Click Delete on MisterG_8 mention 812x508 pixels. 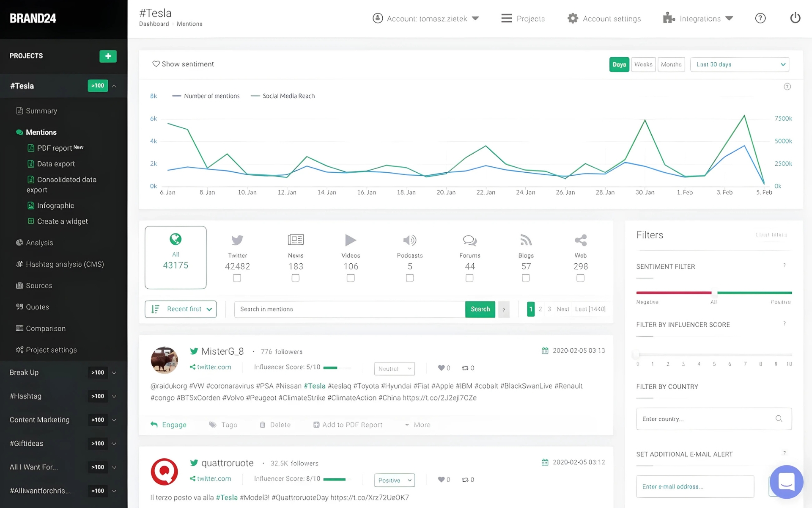[x=275, y=425]
